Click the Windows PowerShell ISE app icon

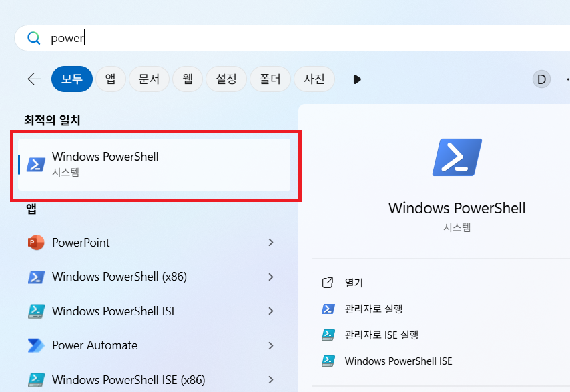[36, 311]
